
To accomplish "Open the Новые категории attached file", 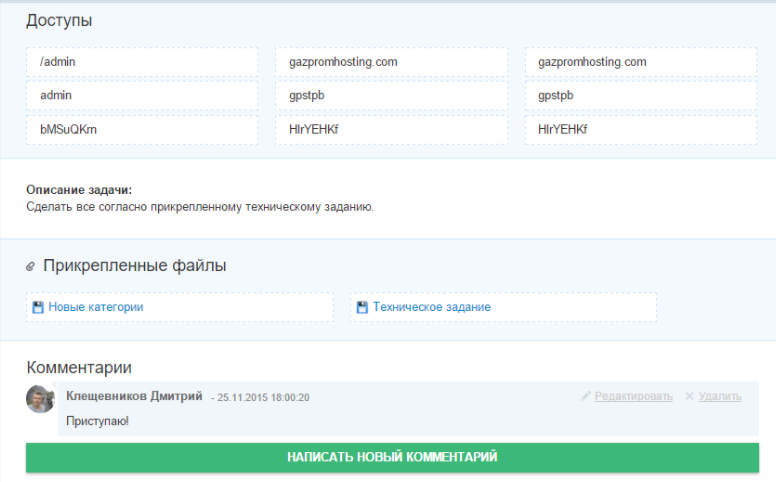I will 96,307.
